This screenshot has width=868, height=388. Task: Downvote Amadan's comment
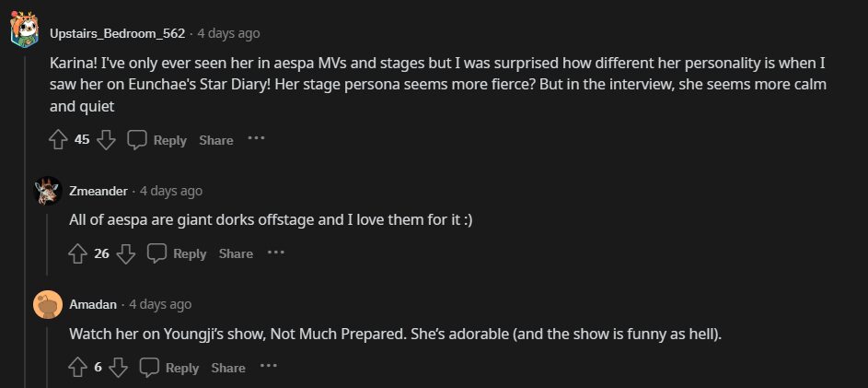(x=119, y=368)
